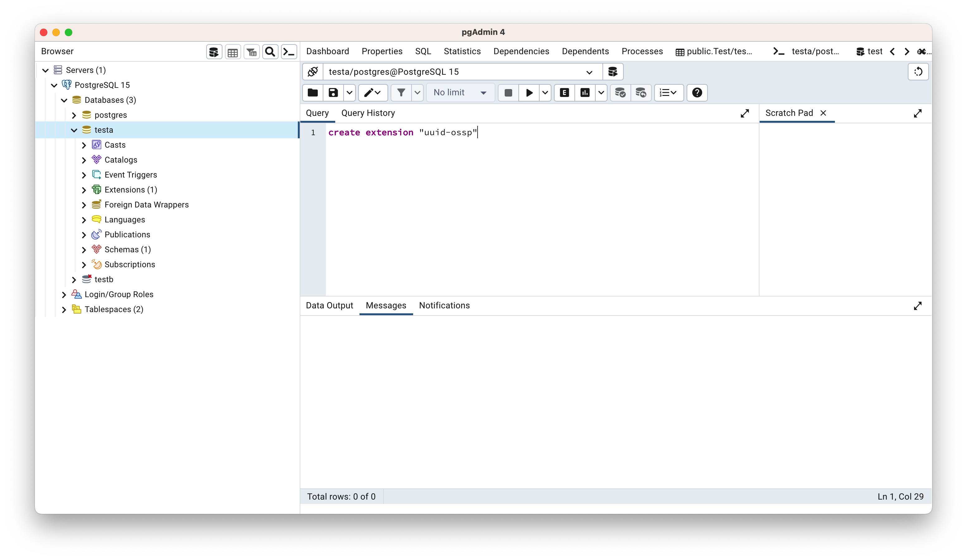Open the PSQL tool in browser toolbar
Screen dimensions: 967x560
[x=289, y=52]
